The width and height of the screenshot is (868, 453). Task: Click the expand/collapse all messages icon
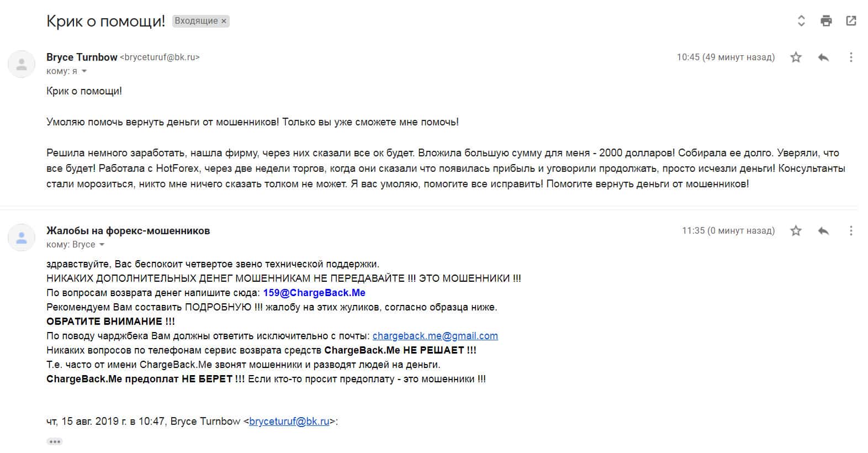click(801, 21)
